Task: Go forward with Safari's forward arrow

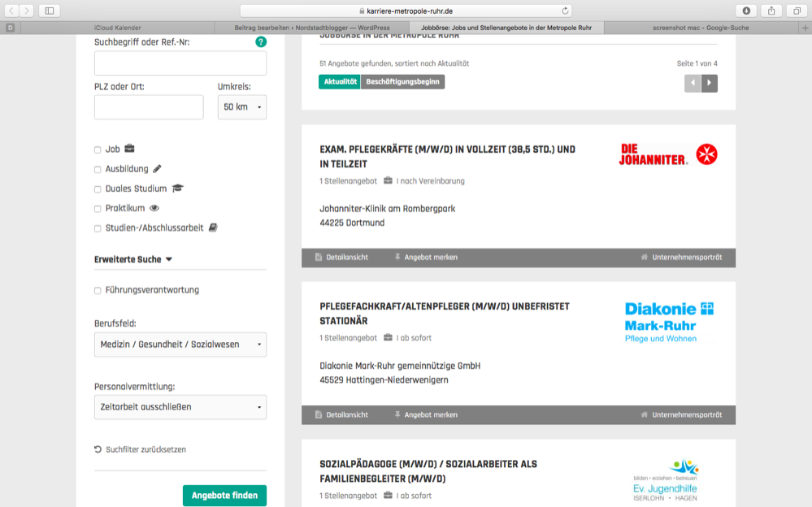Action: click(26, 11)
